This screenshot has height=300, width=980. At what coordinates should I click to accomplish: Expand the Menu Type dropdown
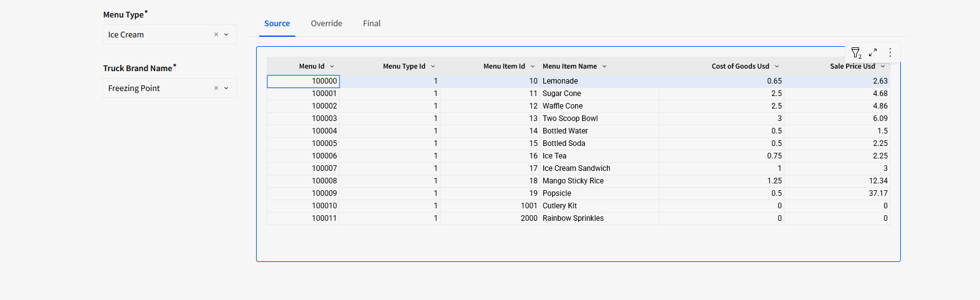tap(226, 35)
